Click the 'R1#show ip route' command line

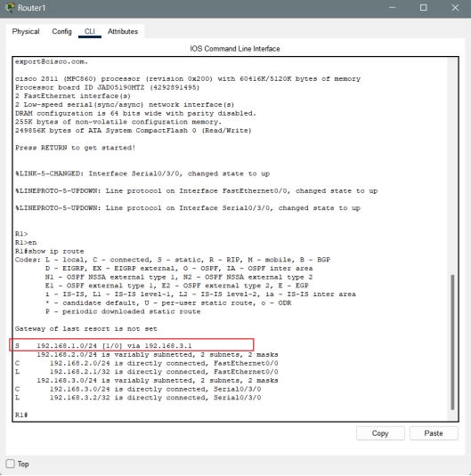click(49, 251)
